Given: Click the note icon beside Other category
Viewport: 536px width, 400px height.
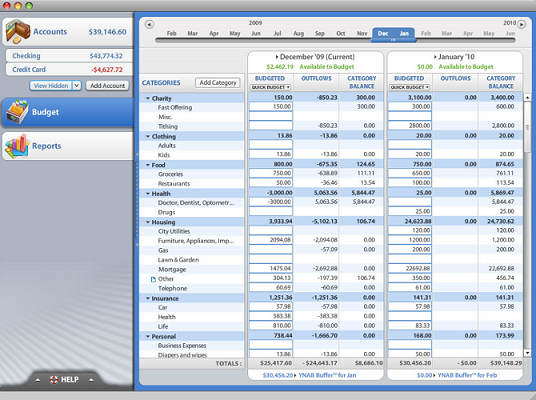Looking at the screenshot, I should click(x=153, y=279).
